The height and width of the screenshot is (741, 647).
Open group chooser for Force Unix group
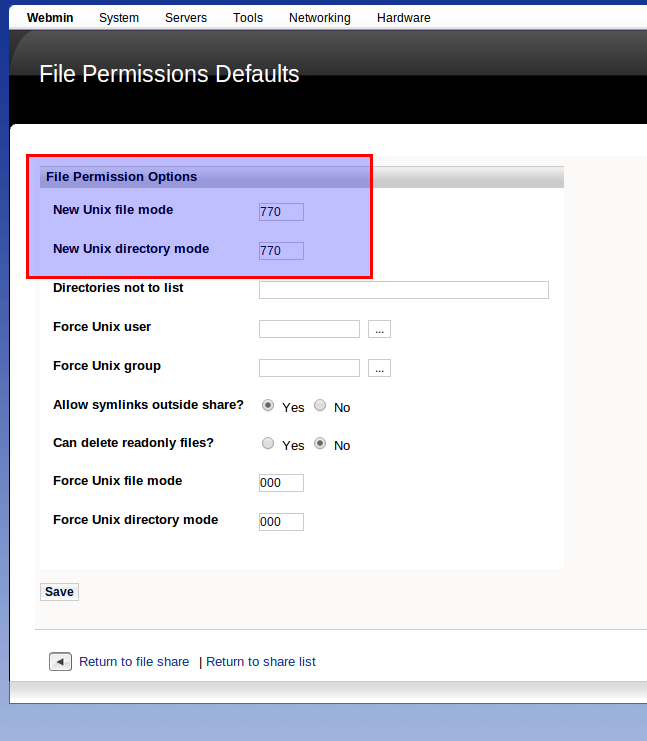click(379, 368)
